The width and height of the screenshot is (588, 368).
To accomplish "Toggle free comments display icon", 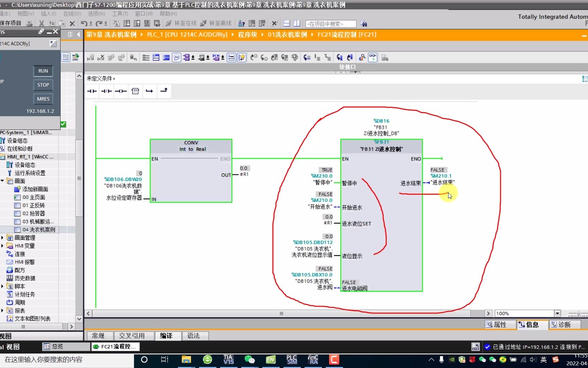I will coord(177,58).
